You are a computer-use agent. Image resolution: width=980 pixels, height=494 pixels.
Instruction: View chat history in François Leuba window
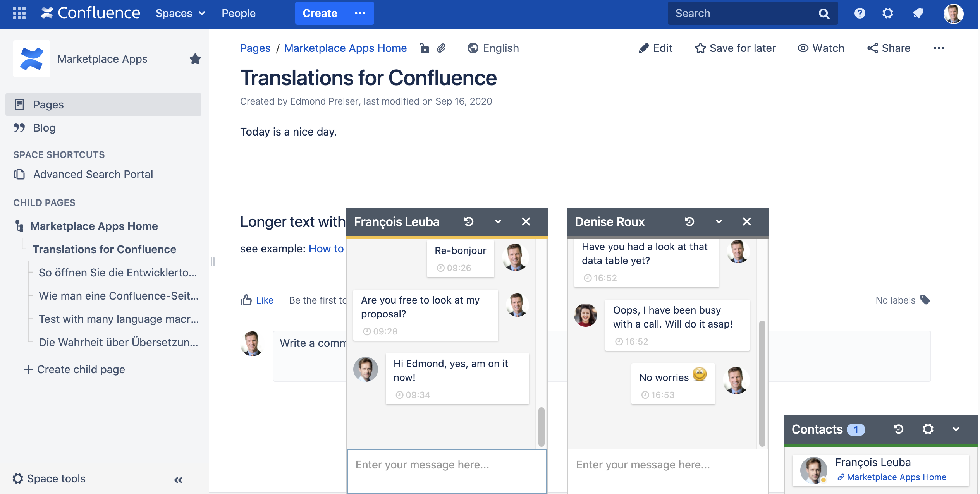468,221
